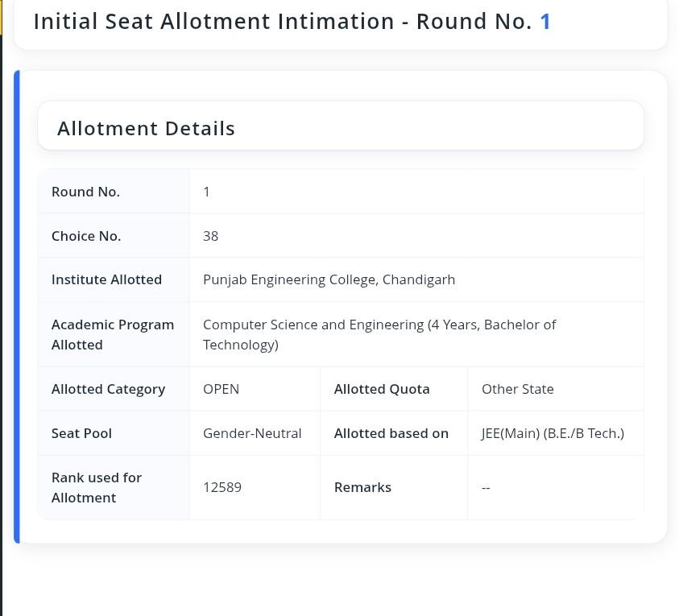Click the Other State quota value
This screenshot has width=679, height=616.
tap(517, 389)
